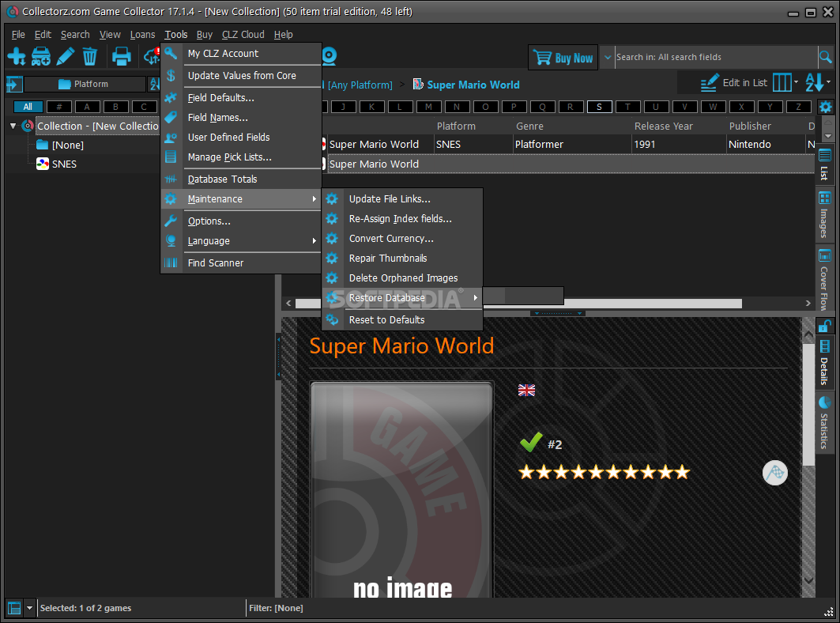840x623 pixels.
Task: Filter list by All letters
Action: pyautogui.click(x=28, y=107)
